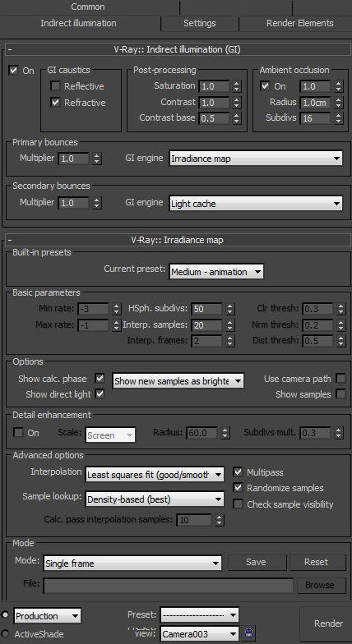This screenshot has width=352, height=644.
Task: Click the Saturation value field
Action: coord(214,87)
